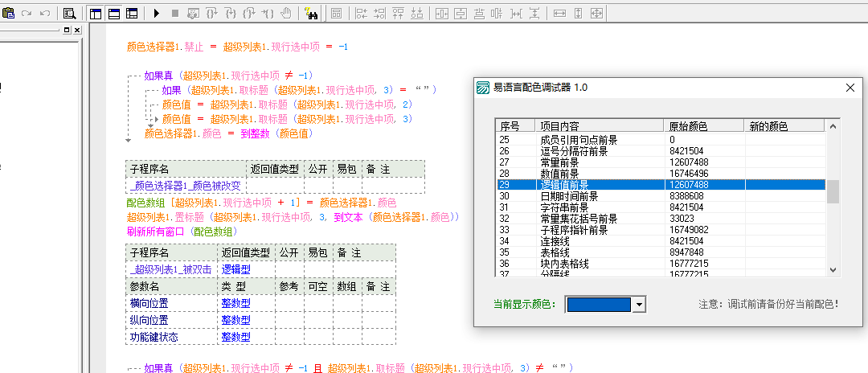Viewport: 868px width, 373px height.
Task: Click the blue current color swatch
Action: coord(599,305)
